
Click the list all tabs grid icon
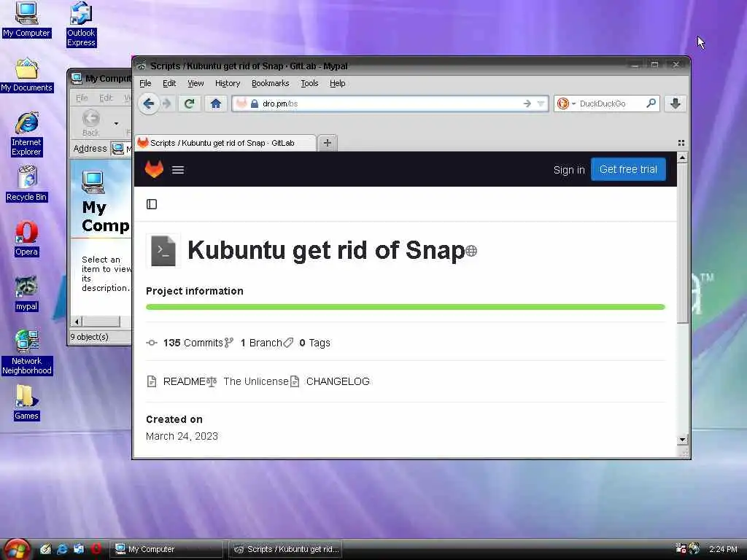tap(681, 143)
